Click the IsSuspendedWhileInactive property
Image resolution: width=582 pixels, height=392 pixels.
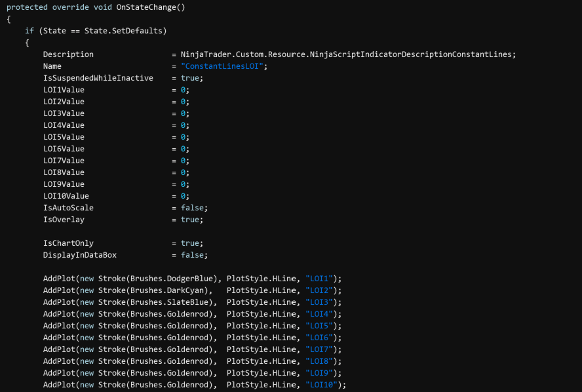click(98, 78)
